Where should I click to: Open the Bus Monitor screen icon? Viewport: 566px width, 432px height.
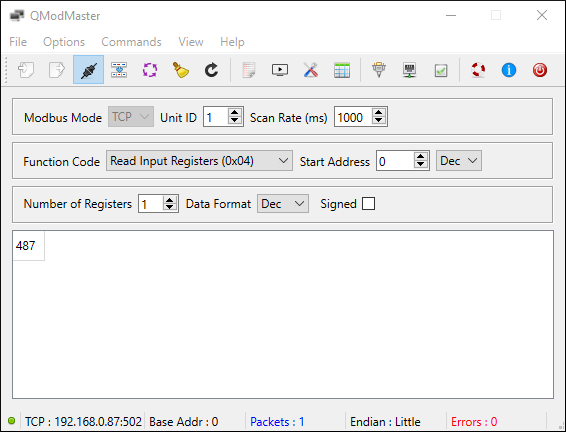coord(280,70)
